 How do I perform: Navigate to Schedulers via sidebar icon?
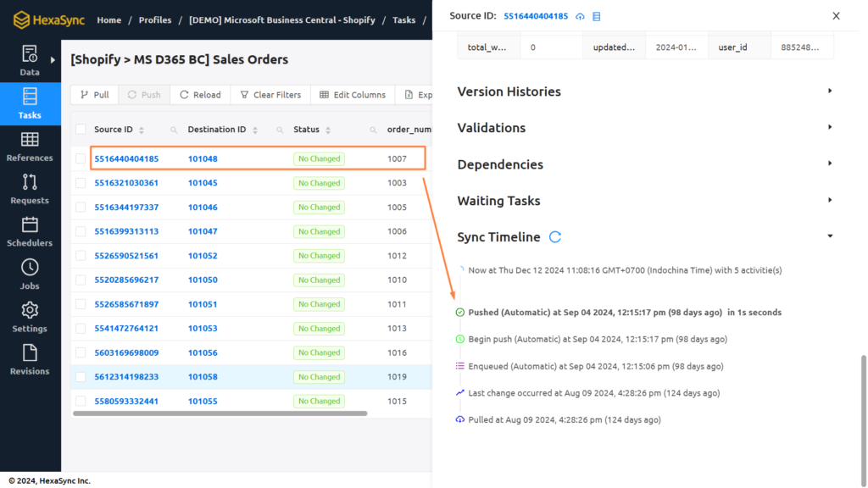[29, 230]
